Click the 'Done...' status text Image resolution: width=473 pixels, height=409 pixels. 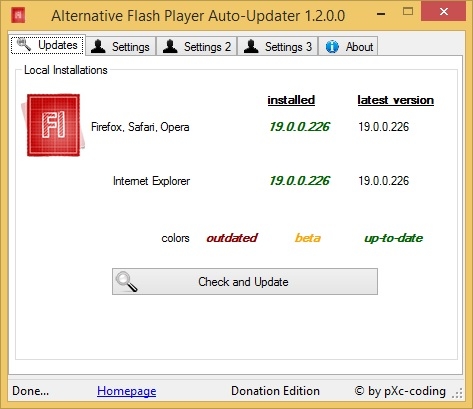[31, 391]
